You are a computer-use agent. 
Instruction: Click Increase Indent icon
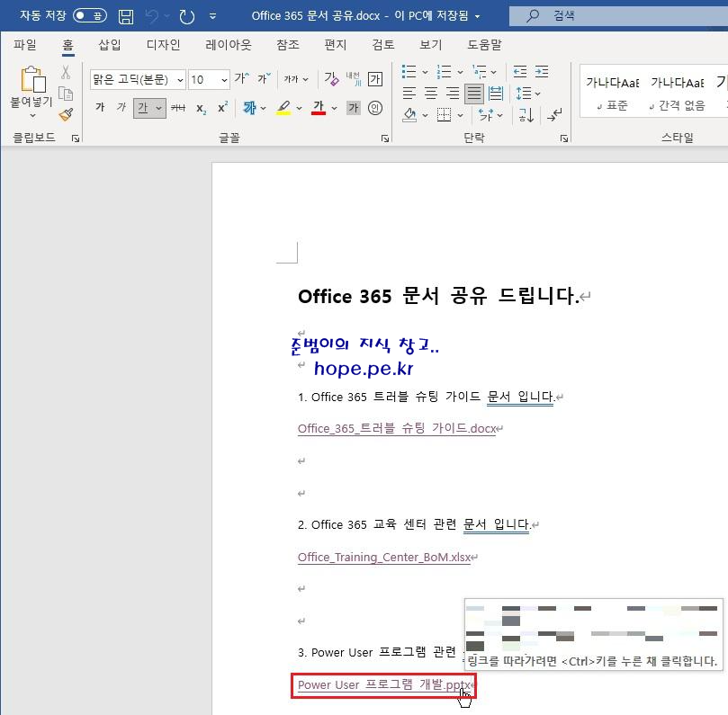coord(542,72)
